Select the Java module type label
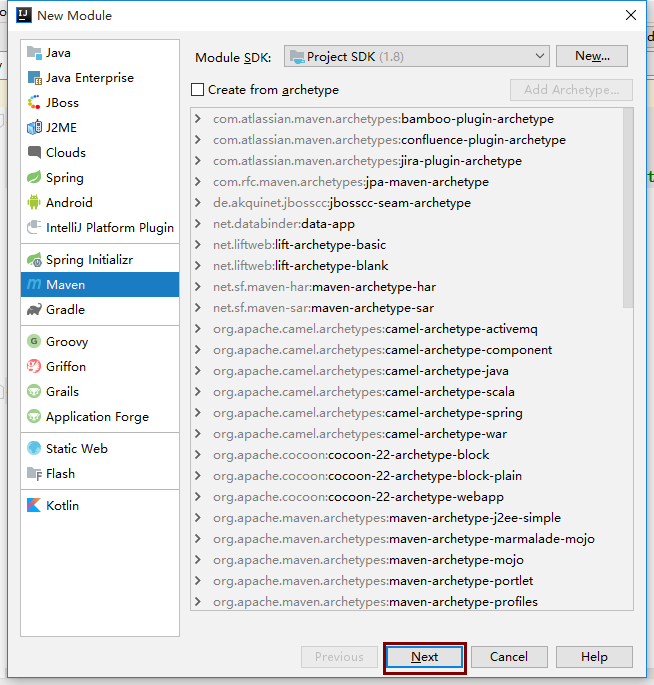 pos(59,53)
